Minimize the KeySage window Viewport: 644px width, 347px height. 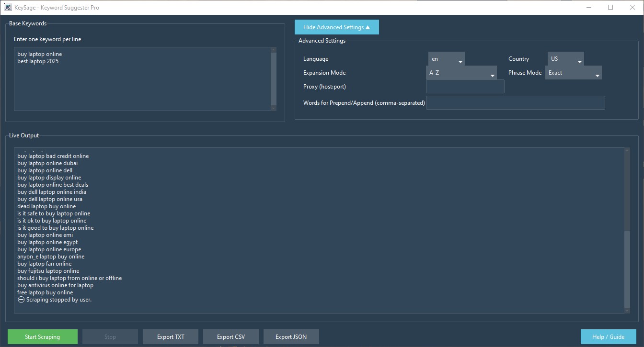coord(588,7)
